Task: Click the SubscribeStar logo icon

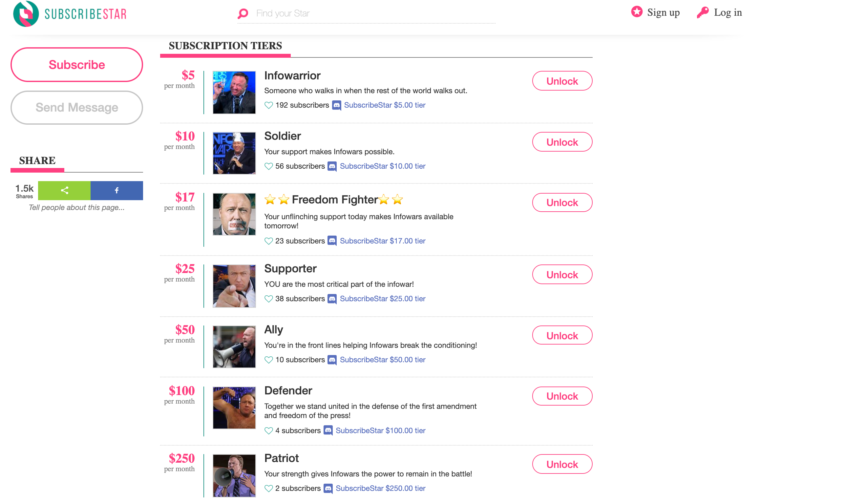Action: pyautogui.click(x=26, y=13)
